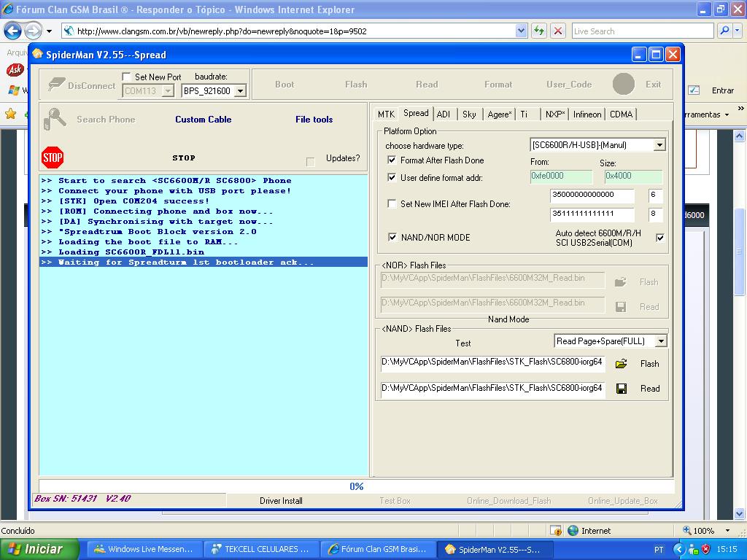This screenshot has height=560, width=747.
Task: Switch to the ADI tab
Action: click(444, 114)
